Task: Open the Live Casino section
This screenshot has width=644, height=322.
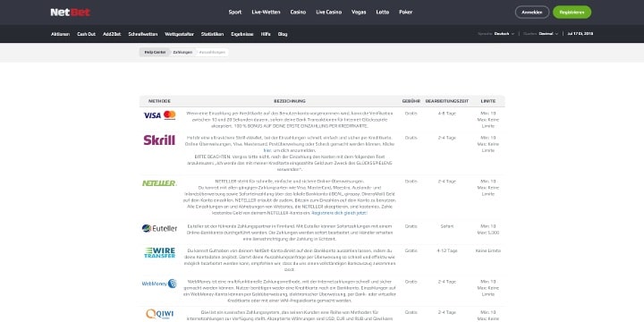Action: [328, 13]
